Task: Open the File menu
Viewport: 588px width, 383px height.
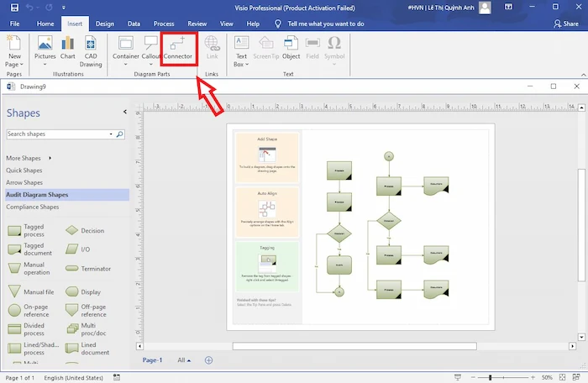Action: (14, 24)
